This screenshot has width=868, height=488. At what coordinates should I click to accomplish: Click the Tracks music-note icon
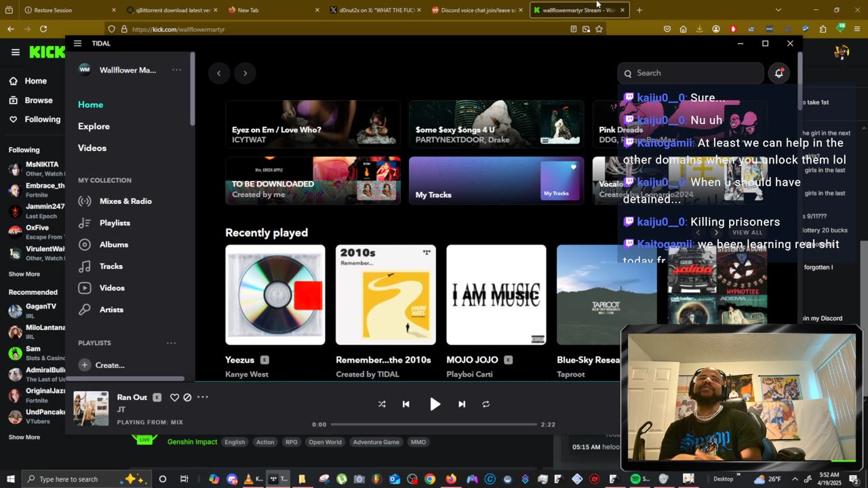[x=85, y=266]
